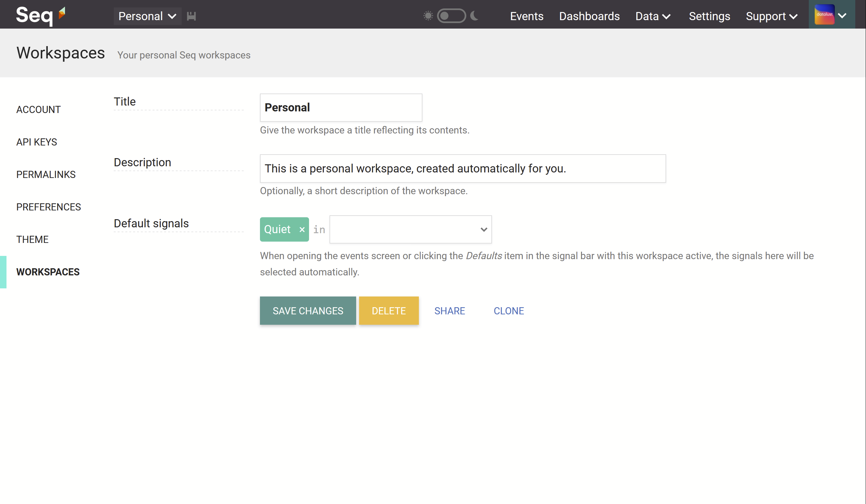Open the Settings page
This screenshot has width=866, height=504.
[709, 16]
